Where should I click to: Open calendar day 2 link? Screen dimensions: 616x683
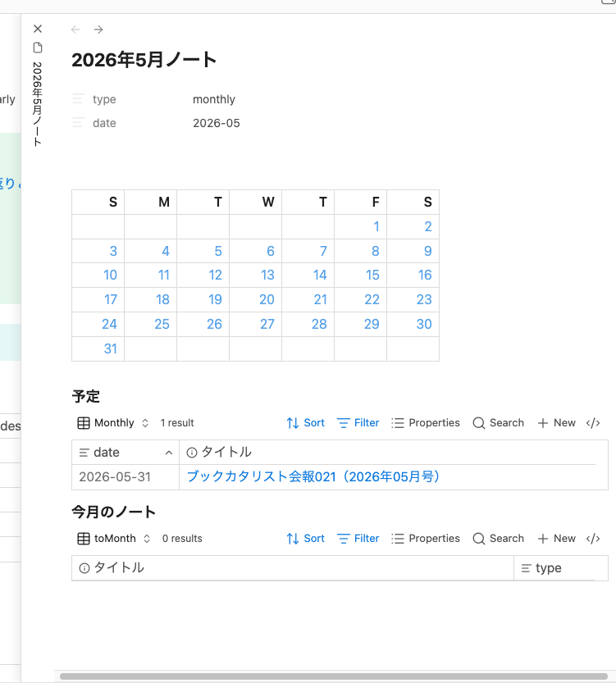(428, 226)
